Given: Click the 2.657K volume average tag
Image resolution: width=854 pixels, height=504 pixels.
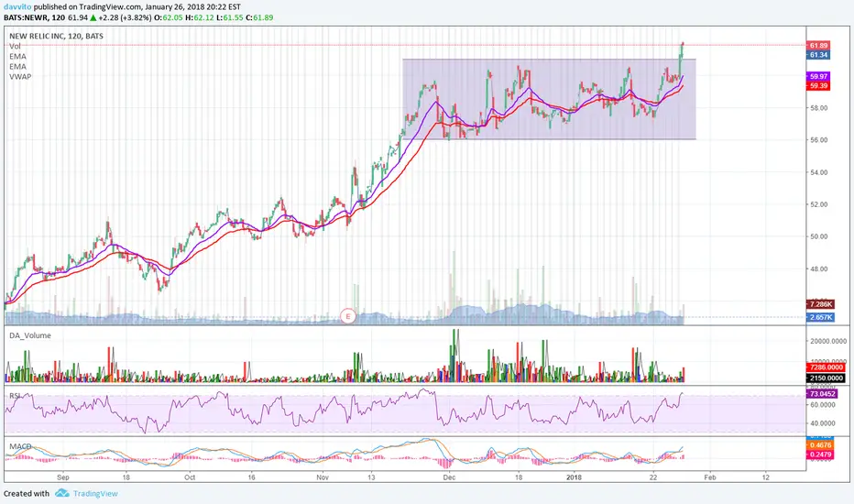Looking at the screenshot, I should coord(820,317).
